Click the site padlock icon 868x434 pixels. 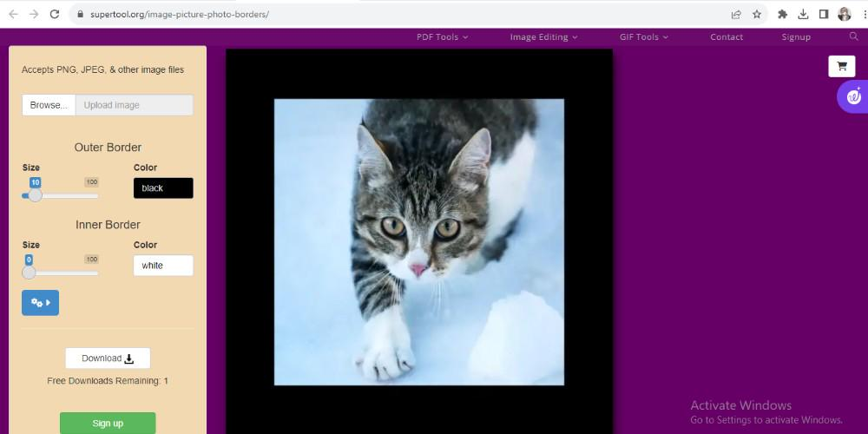click(x=80, y=15)
